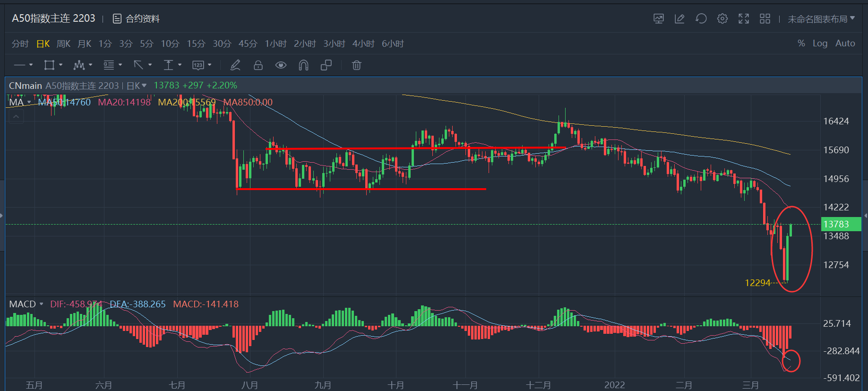Enable the magnet snap tool
The image size is (868, 391).
[x=303, y=65]
